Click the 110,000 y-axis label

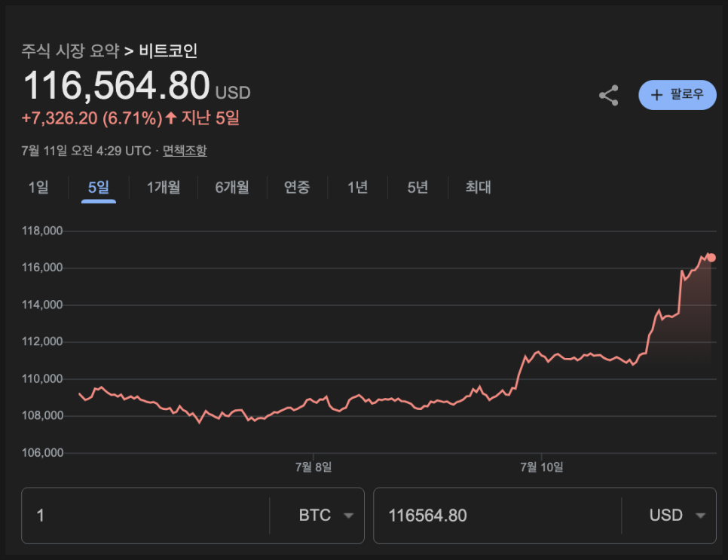pyautogui.click(x=42, y=379)
